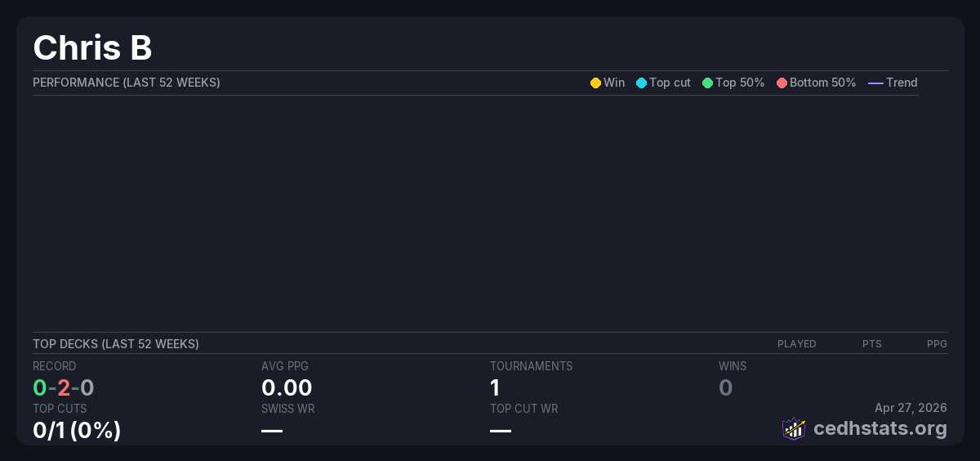Click the yellow Win legend dot
980x461 pixels.
tap(595, 83)
